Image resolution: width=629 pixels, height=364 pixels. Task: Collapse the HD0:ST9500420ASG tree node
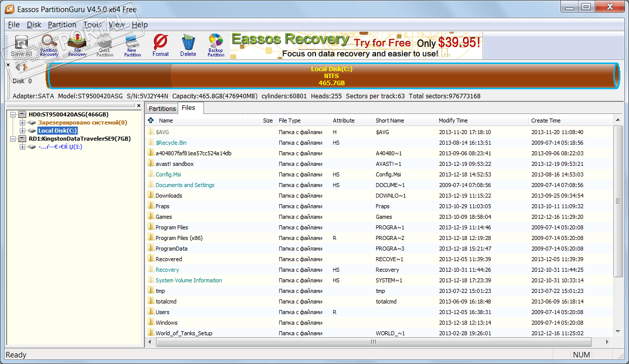tap(13, 114)
